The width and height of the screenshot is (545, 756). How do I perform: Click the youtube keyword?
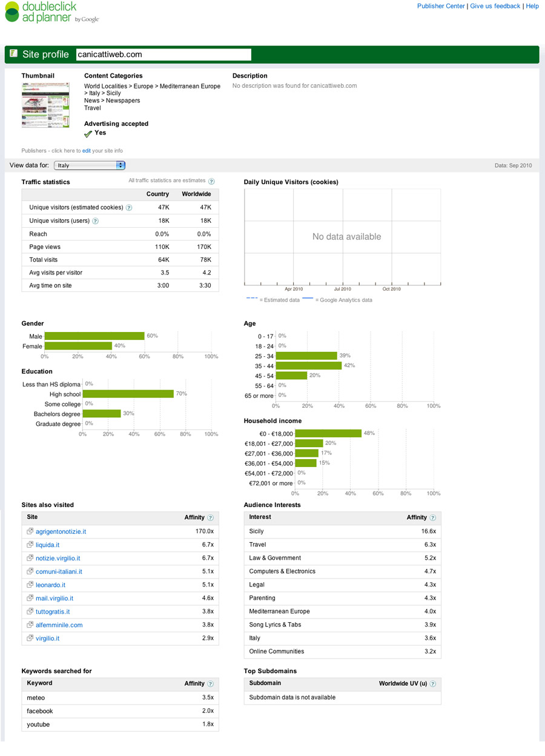[x=38, y=724]
